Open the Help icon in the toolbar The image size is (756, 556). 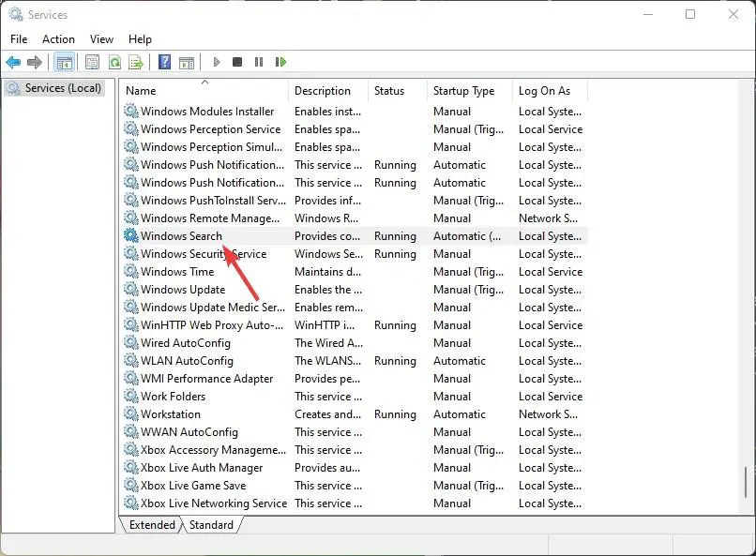pos(163,62)
